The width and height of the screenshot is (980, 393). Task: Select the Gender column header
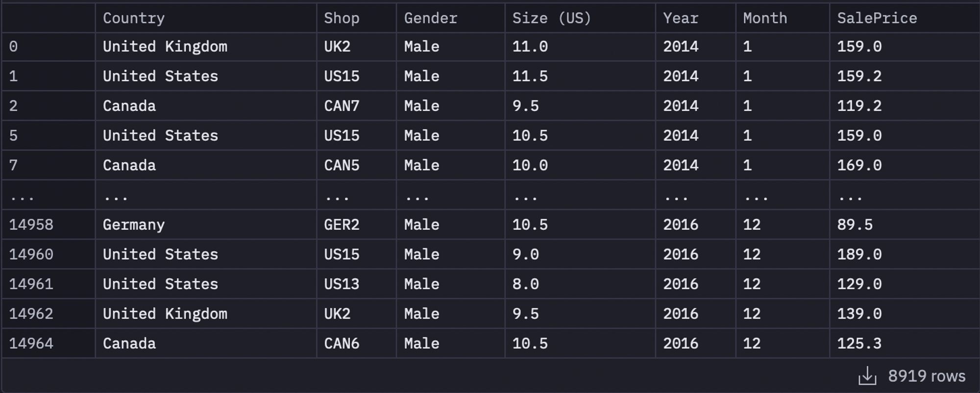430,18
